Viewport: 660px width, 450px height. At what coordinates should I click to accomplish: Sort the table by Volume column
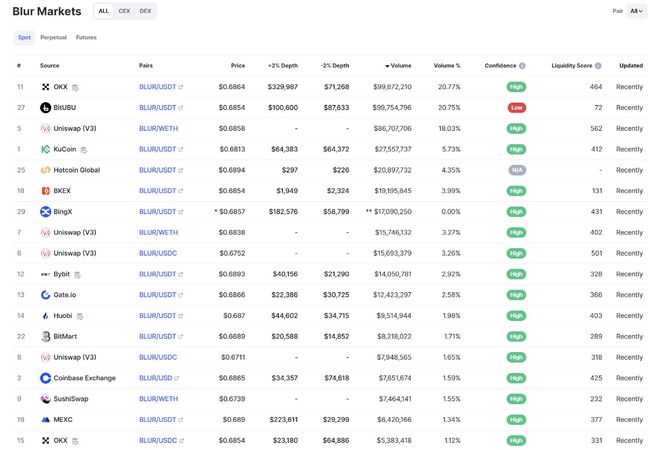pyautogui.click(x=399, y=66)
